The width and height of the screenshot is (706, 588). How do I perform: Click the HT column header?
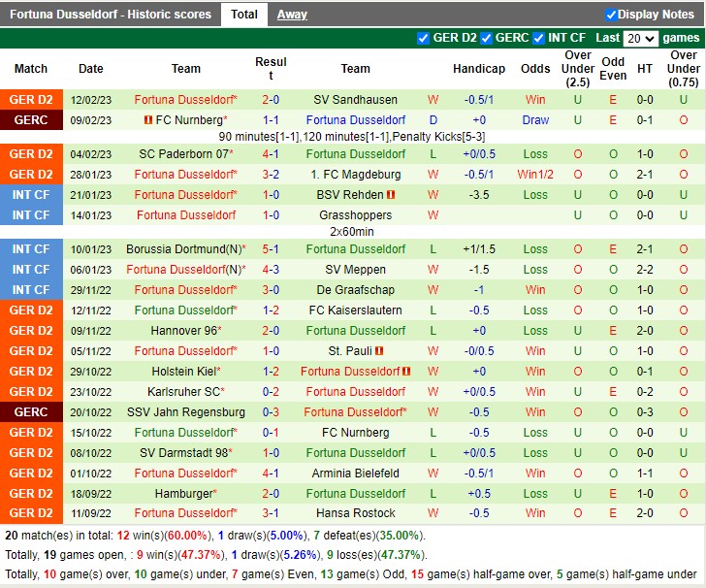point(644,69)
